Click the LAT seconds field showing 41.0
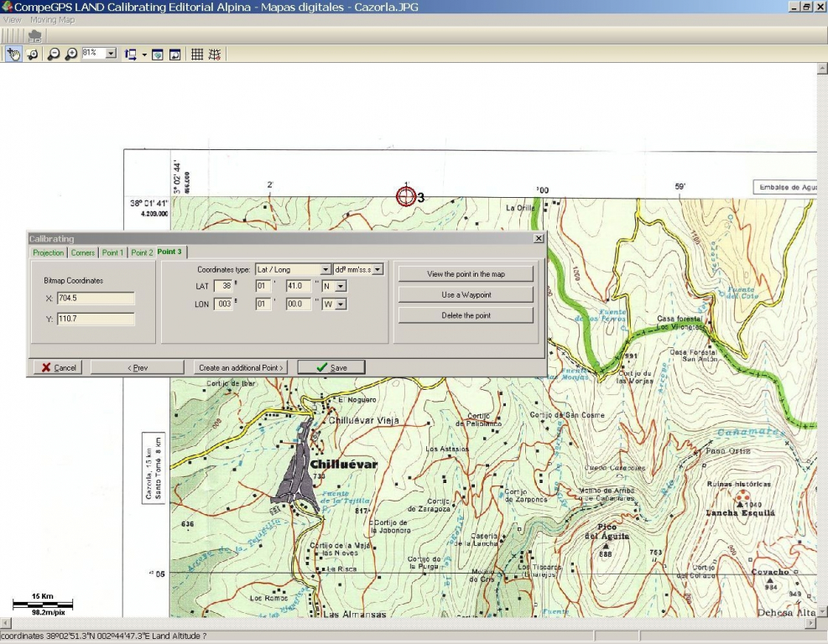The width and height of the screenshot is (828, 644). pyautogui.click(x=299, y=286)
